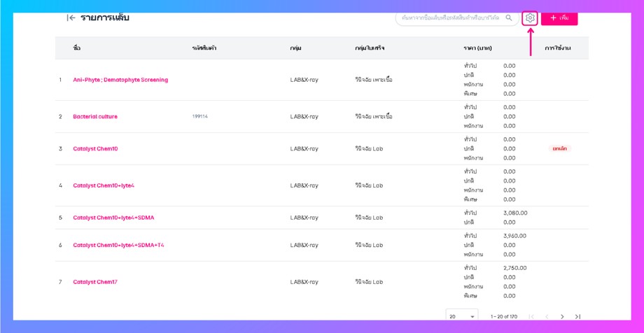Open Catalyst Chem10+lyte4+SDMA+T4 lab item
Viewport: 644px width, 333px height.
coord(119,245)
